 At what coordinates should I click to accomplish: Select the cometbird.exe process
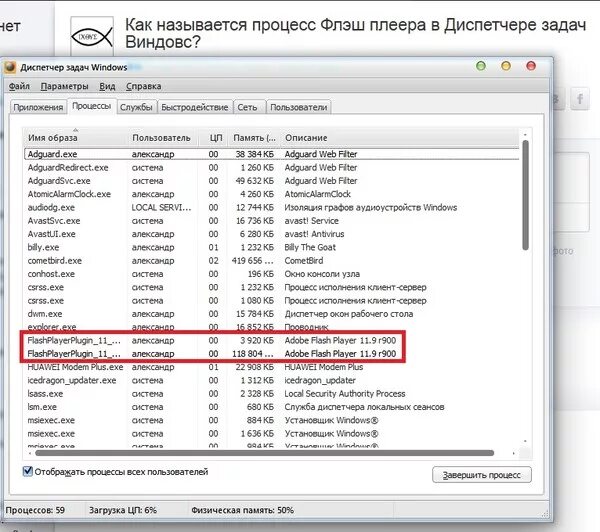272,261
